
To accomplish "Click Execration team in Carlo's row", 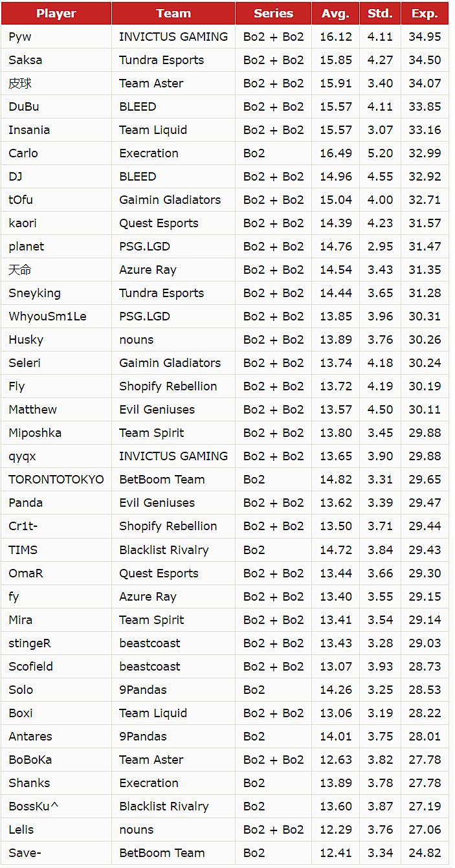I will point(149,153).
